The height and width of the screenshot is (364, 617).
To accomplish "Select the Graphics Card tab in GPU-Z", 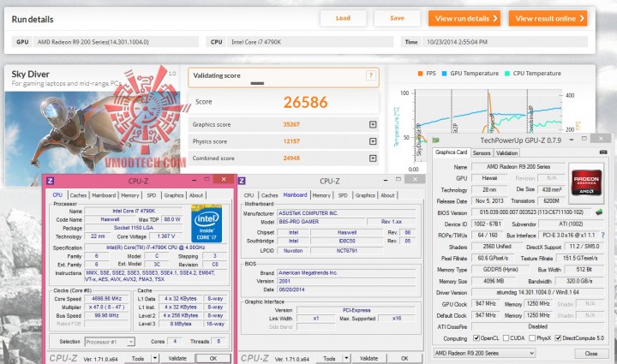I will 451,152.
